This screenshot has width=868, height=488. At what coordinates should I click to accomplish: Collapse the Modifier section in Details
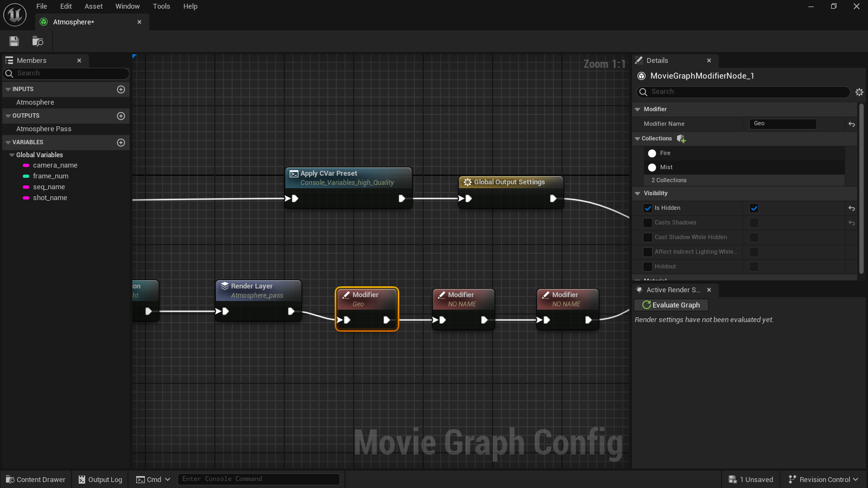[x=638, y=110]
